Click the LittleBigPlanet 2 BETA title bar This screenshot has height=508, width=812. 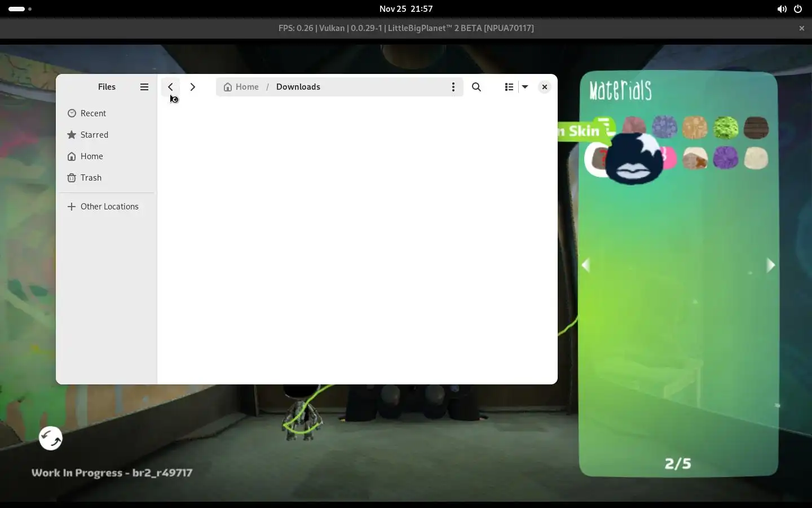tap(406, 28)
